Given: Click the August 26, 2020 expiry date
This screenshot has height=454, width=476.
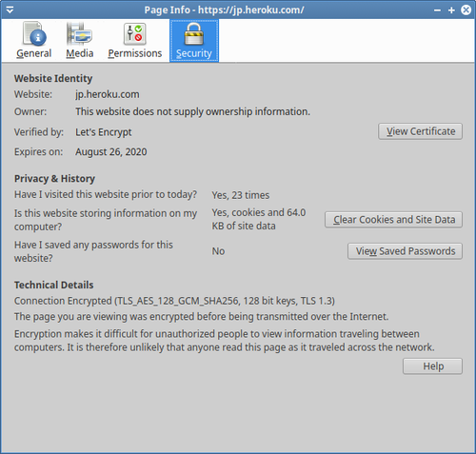Looking at the screenshot, I should [111, 152].
